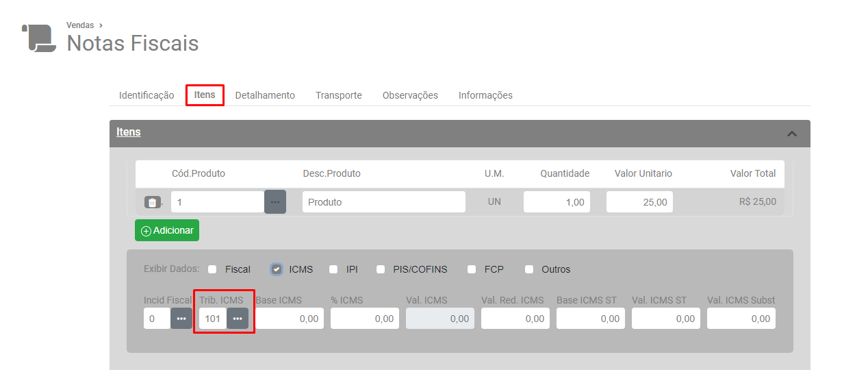Open Incid Fiscal lookup ellipsis button
Screen dimensions: 868x370
181,319
